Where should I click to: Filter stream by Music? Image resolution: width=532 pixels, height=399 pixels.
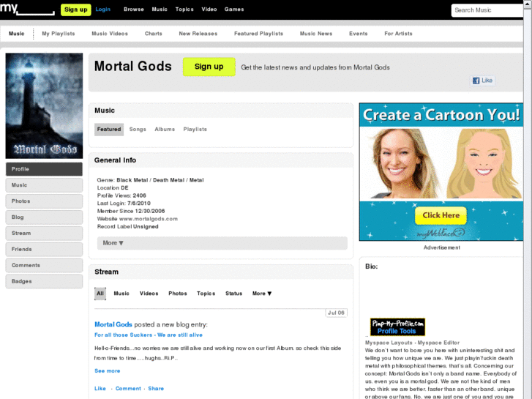(x=121, y=294)
